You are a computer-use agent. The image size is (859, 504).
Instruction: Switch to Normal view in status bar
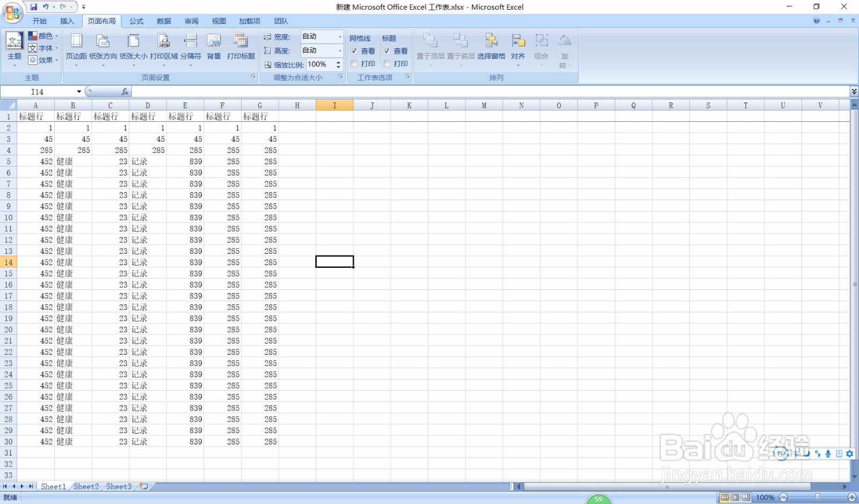pyautogui.click(x=725, y=498)
